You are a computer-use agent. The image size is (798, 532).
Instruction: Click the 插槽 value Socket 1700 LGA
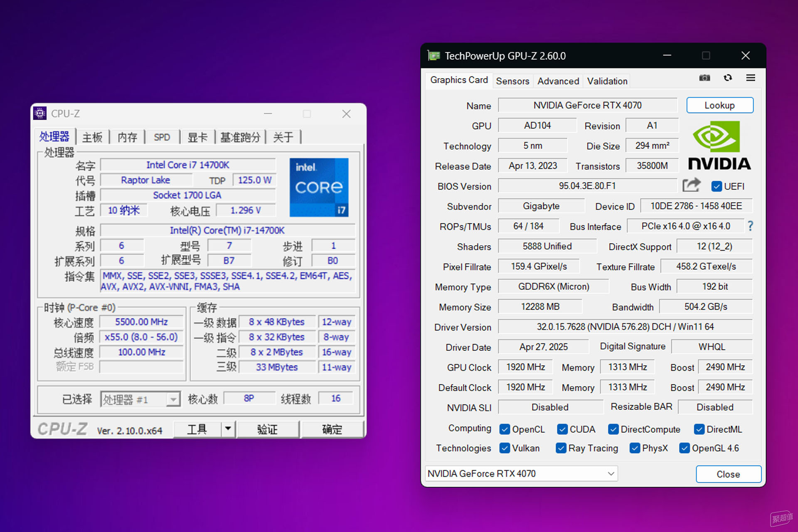(187, 195)
